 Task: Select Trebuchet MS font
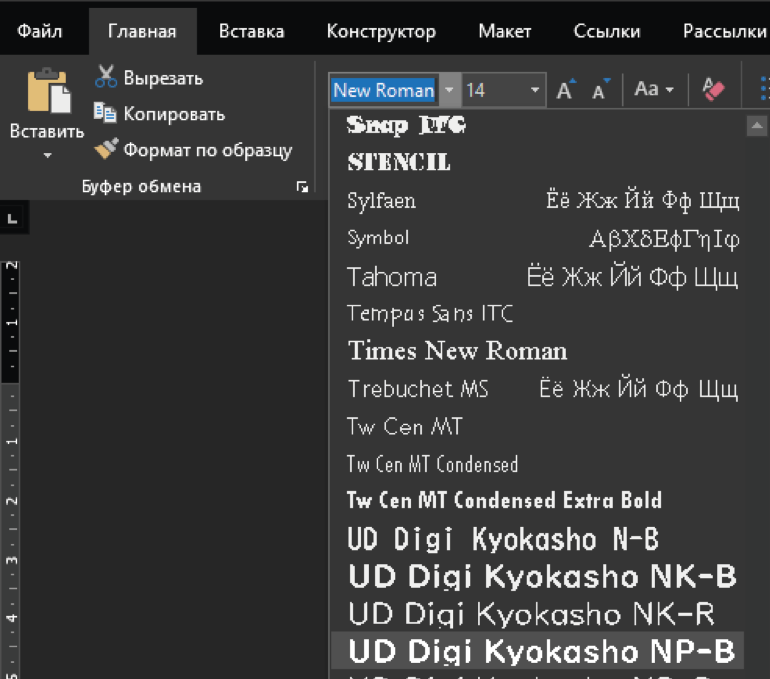pos(537,389)
